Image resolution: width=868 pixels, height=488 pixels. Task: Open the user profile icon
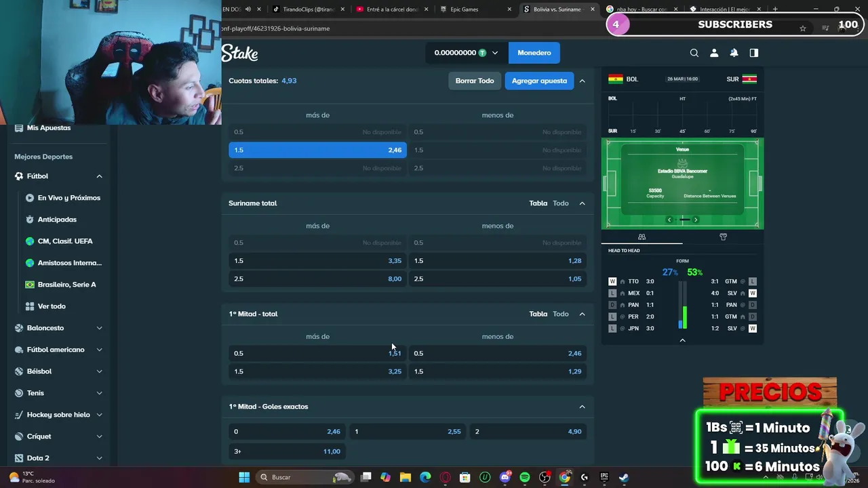pyautogui.click(x=714, y=53)
